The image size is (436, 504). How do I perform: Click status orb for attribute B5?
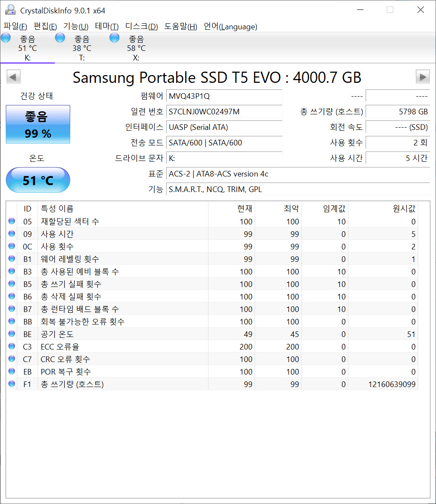[12, 284]
